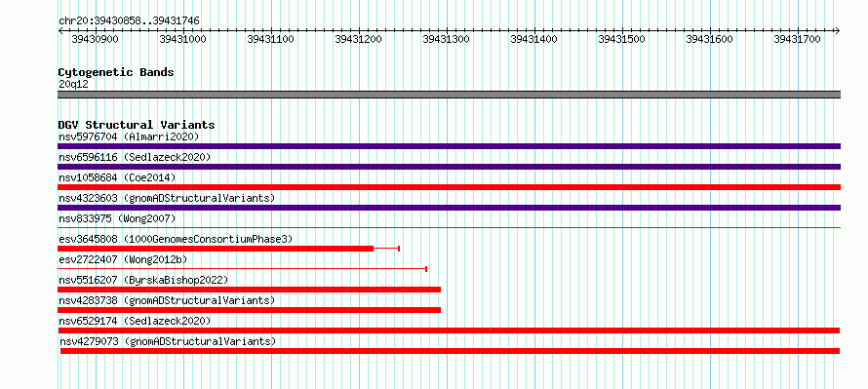Viewport: 868px width, 389px height.
Task: Open nsv4283738 (gnomADStructuralVariants) label
Action: [167, 300]
